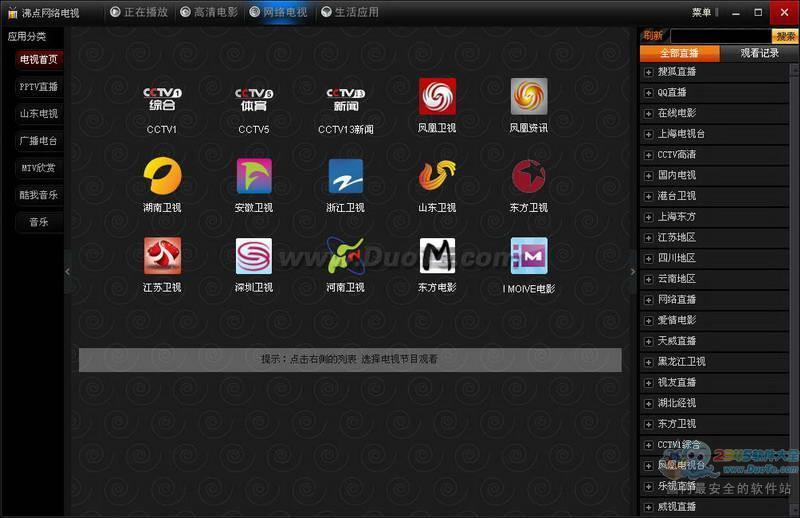Click the channel list vertical scrollbar
The image size is (800, 518).
pos(794,288)
